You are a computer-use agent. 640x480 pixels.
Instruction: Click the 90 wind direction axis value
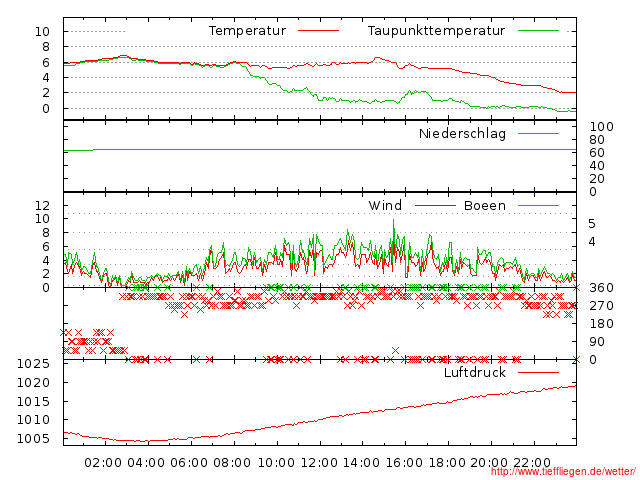pos(597,342)
